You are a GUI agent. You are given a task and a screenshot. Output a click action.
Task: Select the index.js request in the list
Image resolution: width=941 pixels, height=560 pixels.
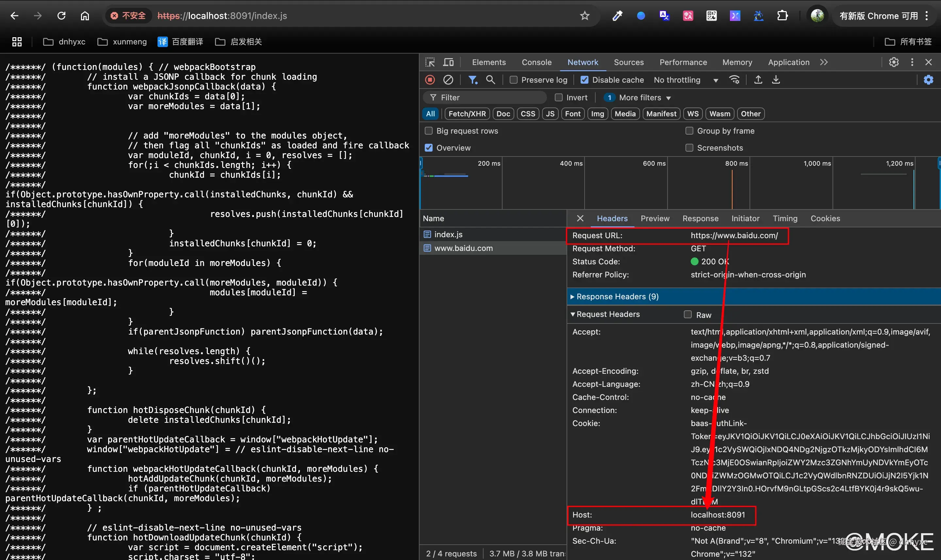coord(448,234)
